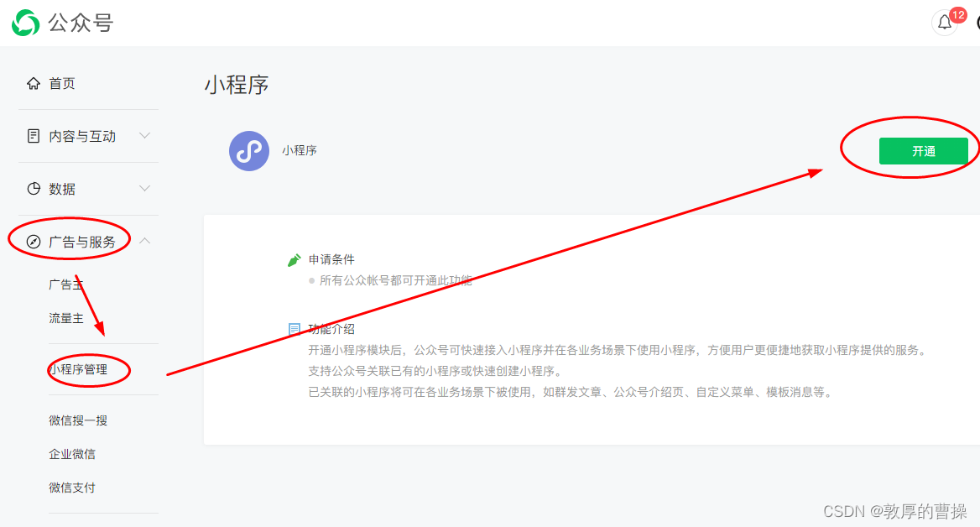
Task: Expand the 数据 section chevron
Action: [x=144, y=188]
